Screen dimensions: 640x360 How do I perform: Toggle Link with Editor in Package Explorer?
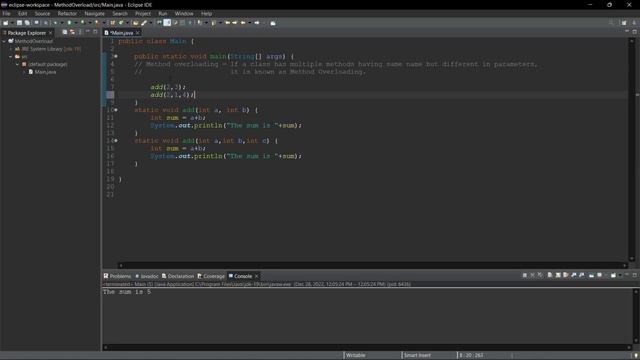click(72, 32)
